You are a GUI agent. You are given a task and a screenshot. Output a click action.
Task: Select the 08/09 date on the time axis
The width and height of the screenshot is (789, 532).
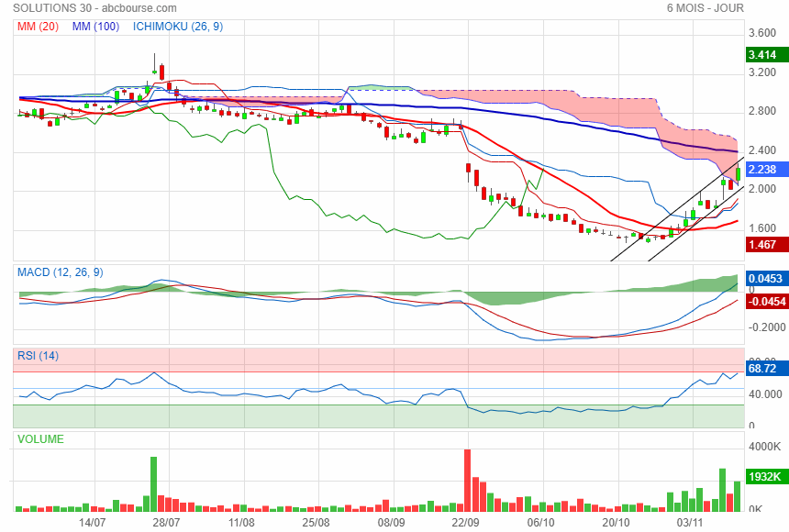(x=391, y=523)
